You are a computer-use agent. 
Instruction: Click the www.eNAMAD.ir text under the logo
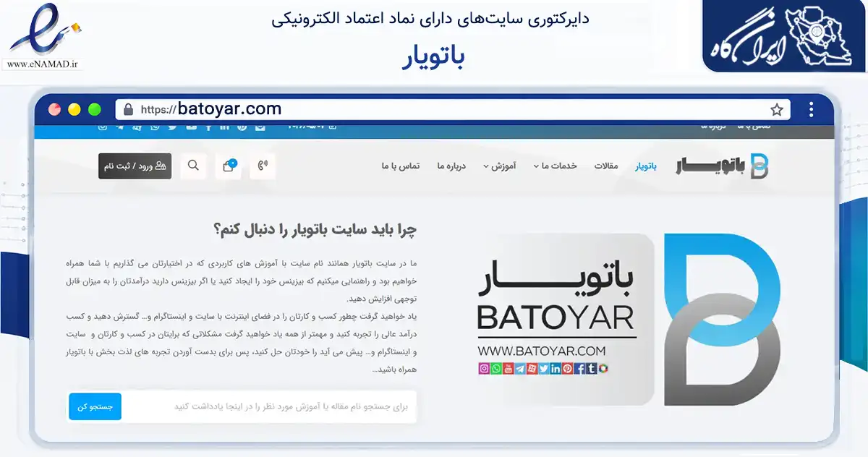pyautogui.click(x=43, y=65)
